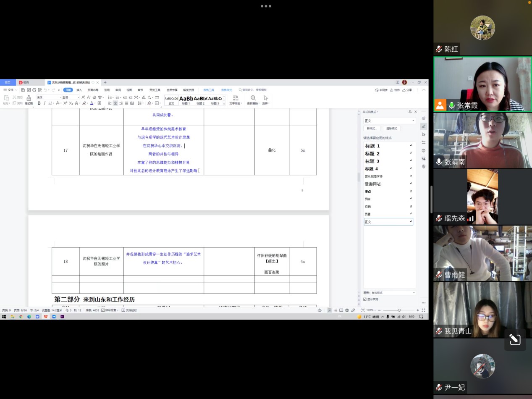Click the selection arrow icon in right sidebar
The height and width of the screenshot is (399, 532).
423,134
